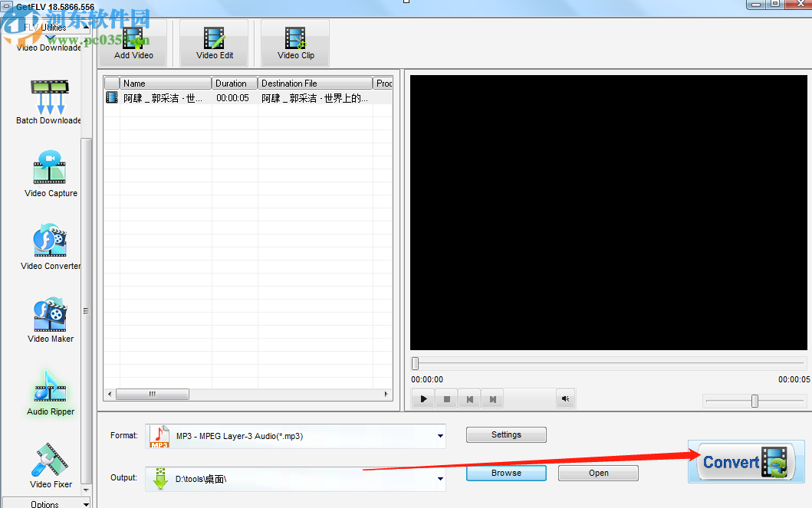Sort file list by Duration column
This screenshot has height=508, width=812.
[235, 84]
